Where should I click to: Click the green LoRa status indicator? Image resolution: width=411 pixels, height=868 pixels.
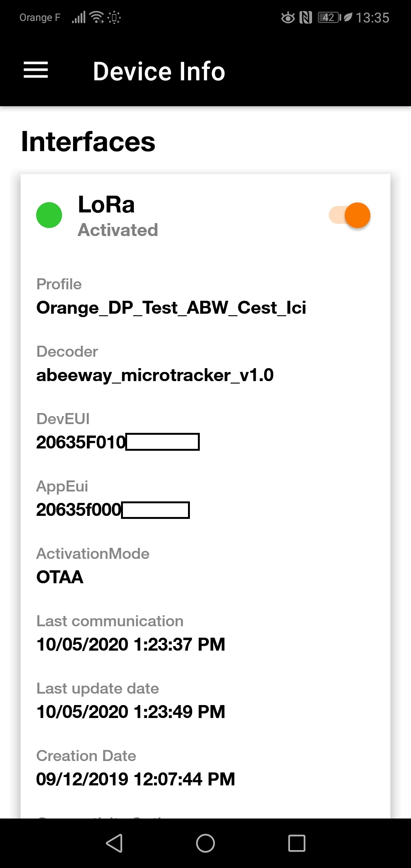click(49, 215)
